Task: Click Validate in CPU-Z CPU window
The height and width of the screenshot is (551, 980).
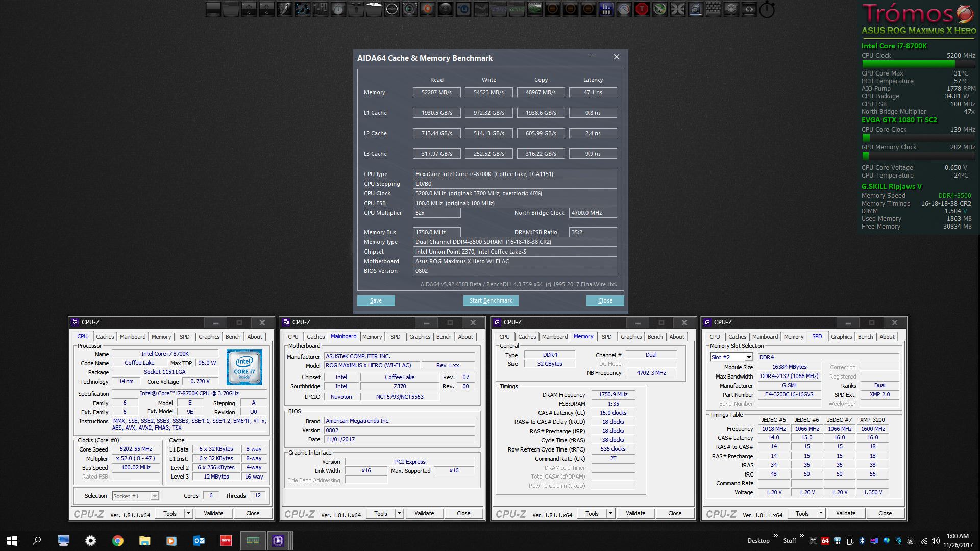Action: (213, 513)
